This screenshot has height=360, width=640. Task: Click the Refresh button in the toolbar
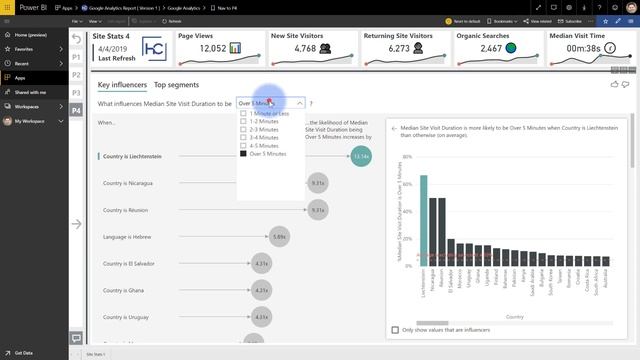tap(172, 21)
